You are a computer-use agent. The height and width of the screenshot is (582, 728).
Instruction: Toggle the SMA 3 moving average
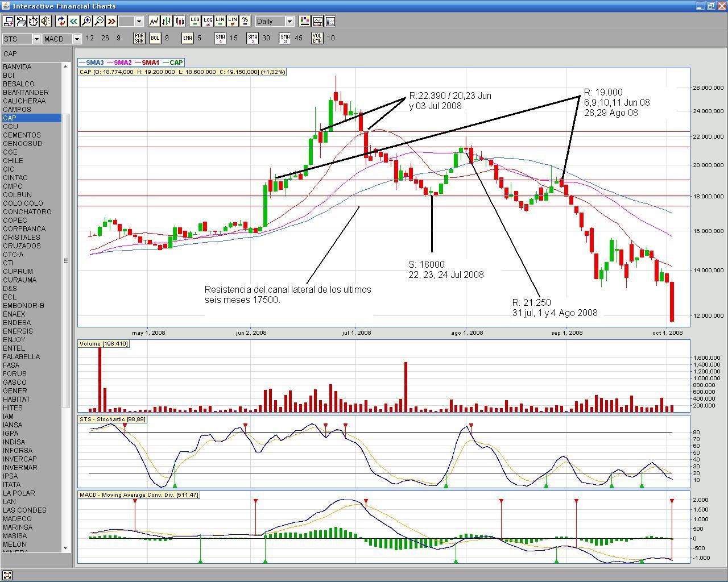(x=285, y=38)
